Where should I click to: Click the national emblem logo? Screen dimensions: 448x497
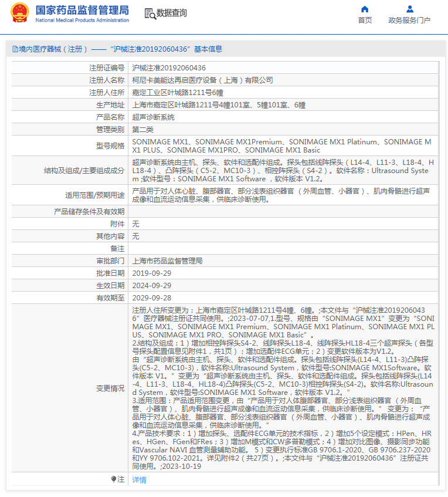[20, 13]
